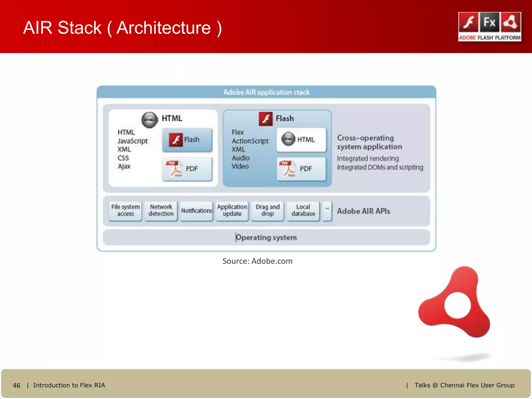Click the Application update box

point(232,210)
